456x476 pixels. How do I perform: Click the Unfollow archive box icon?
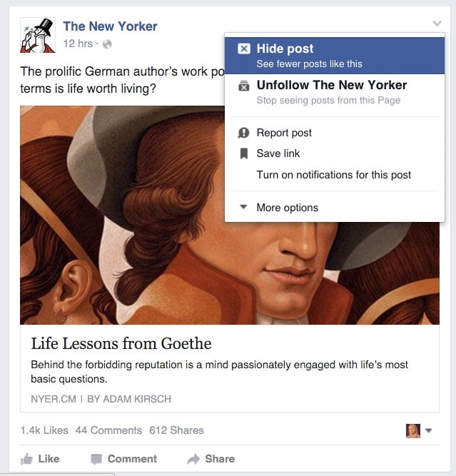pos(244,86)
